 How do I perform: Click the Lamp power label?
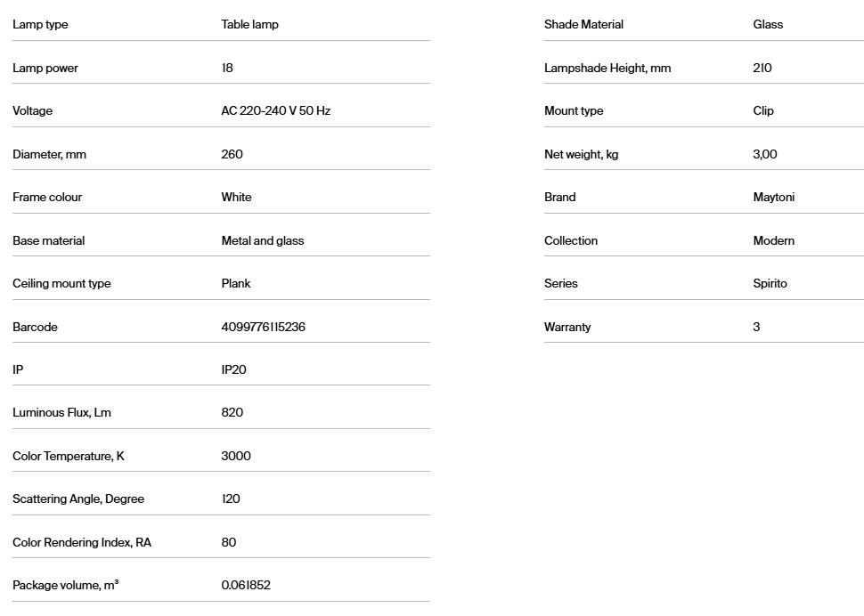(45, 69)
